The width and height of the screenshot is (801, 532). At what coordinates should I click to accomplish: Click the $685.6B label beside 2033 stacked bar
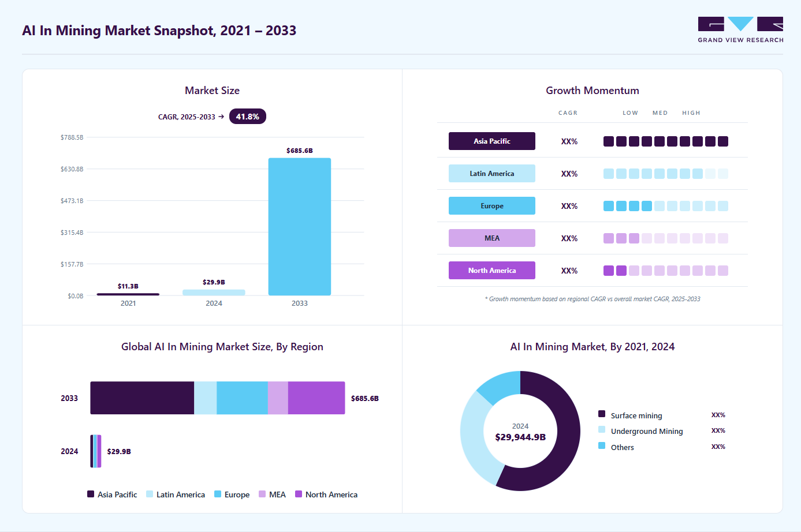tap(365, 398)
